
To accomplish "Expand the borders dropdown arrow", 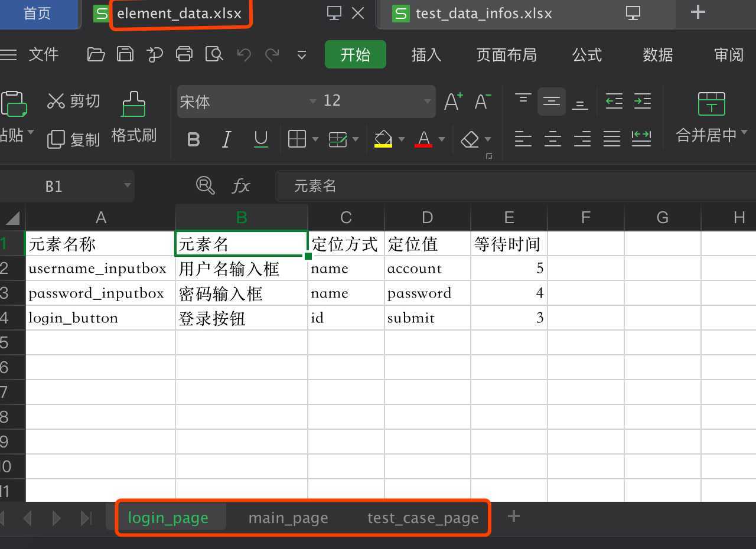I will [x=315, y=139].
